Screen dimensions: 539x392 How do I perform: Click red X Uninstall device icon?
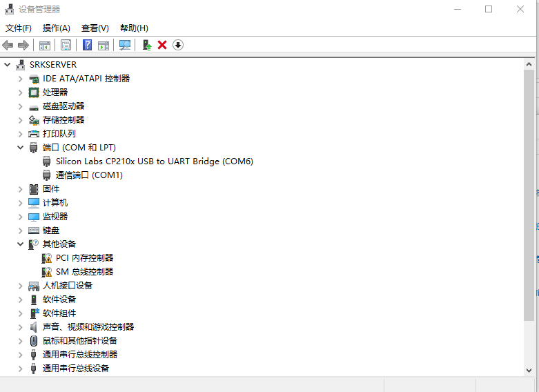pyautogui.click(x=162, y=45)
